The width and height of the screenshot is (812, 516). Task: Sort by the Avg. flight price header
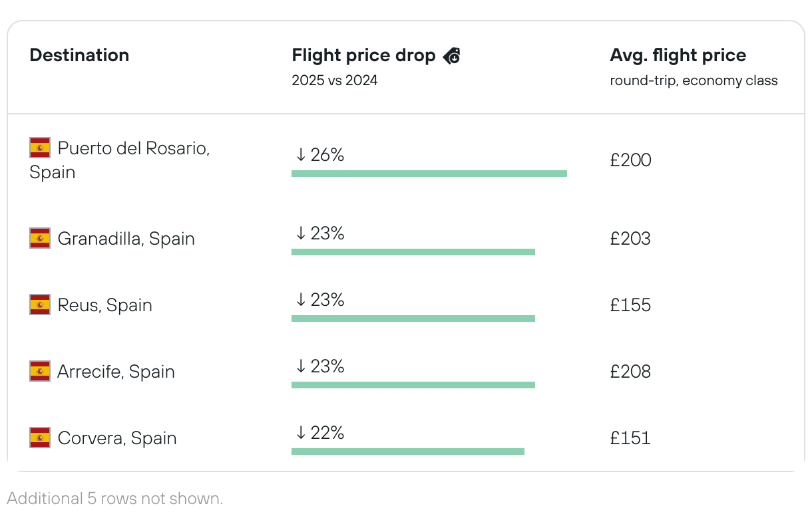click(678, 56)
